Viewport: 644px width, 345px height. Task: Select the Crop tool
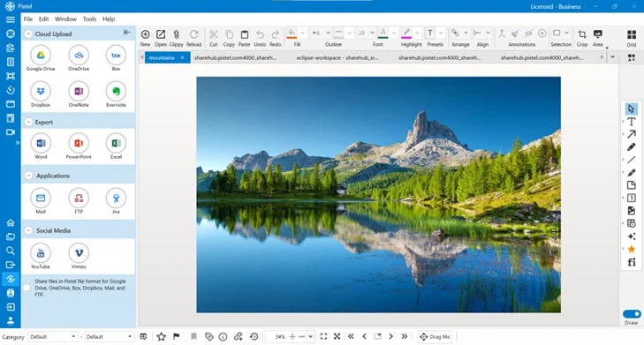pyautogui.click(x=582, y=34)
